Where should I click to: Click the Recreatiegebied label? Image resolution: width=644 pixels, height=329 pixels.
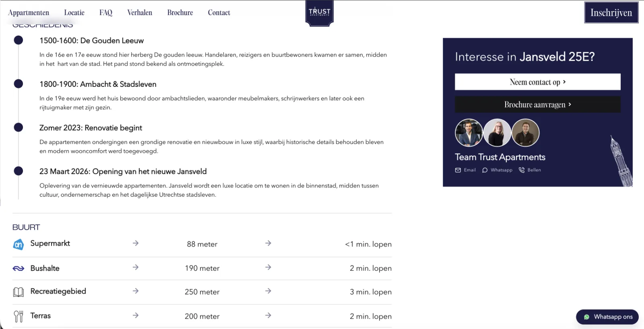(58, 291)
